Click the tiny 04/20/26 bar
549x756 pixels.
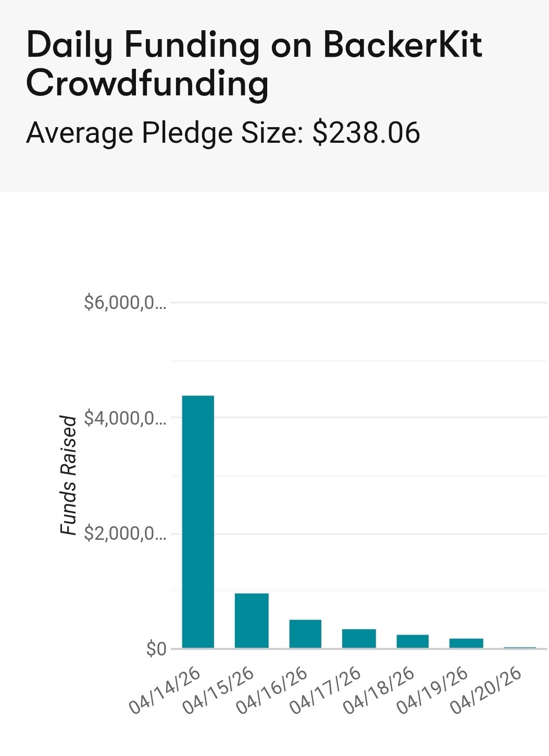click(x=520, y=648)
